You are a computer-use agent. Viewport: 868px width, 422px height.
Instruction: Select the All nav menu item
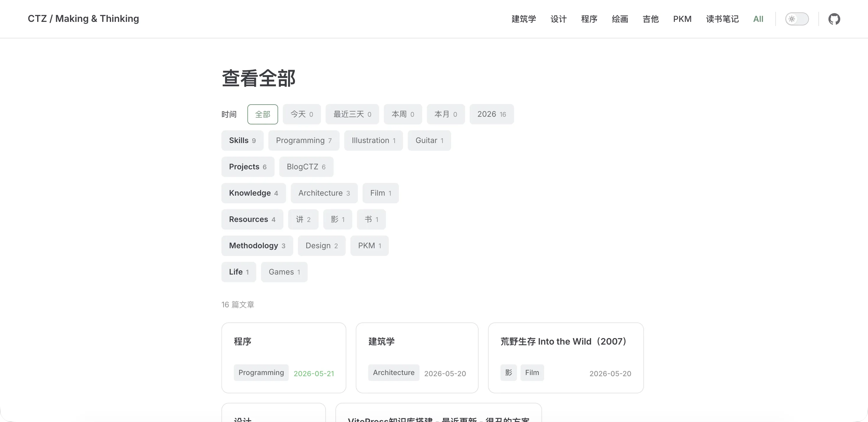point(758,19)
